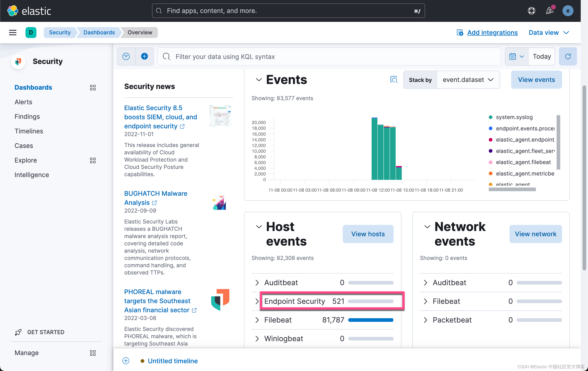Open the Add integrations link

click(492, 33)
